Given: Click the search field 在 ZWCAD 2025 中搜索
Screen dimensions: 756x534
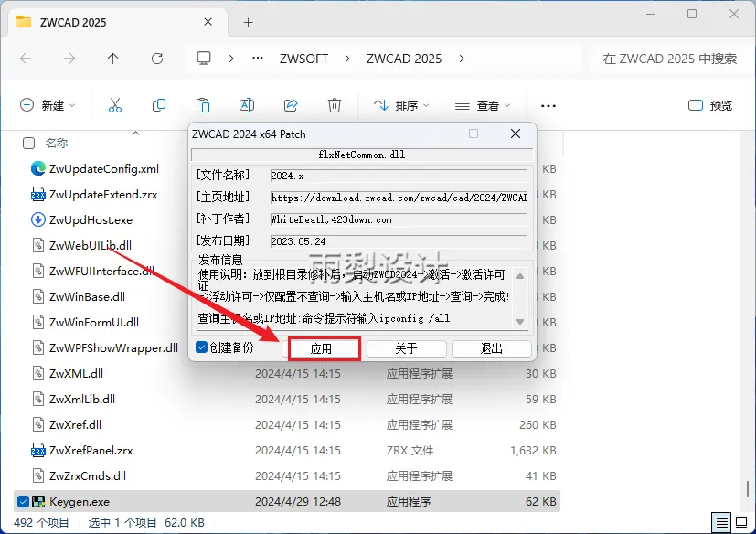Looking at the screenshot, I should 669,59.
